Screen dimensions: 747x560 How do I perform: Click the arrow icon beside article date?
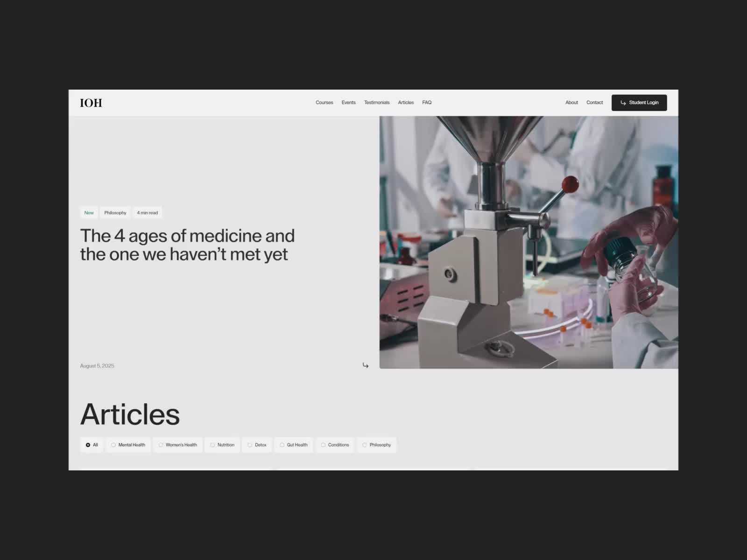tap(365, 365)
